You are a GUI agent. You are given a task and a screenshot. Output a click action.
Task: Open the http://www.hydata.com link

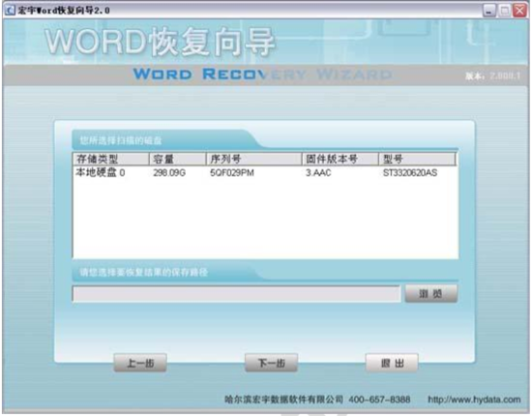(474, 400)
